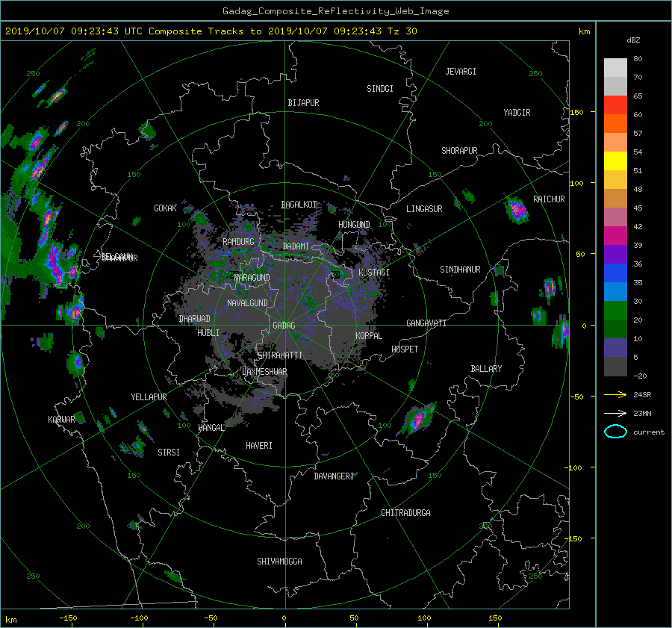Click the BALLARY city label
The height and width of the screenshot is (628, 672).
pyautogui.click(x=486, y=369)
